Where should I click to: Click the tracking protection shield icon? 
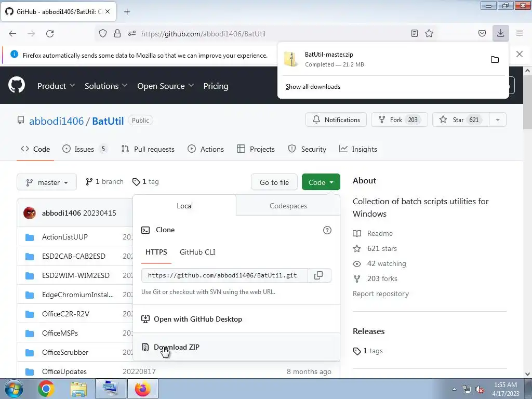point(103,33)
